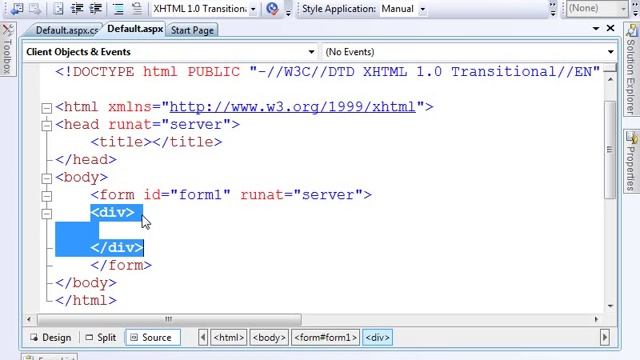This screenshot has width=640, height=360.
Task: Select the Default.aspx tab
Action: pyautogui.click(x=135, y=29)
